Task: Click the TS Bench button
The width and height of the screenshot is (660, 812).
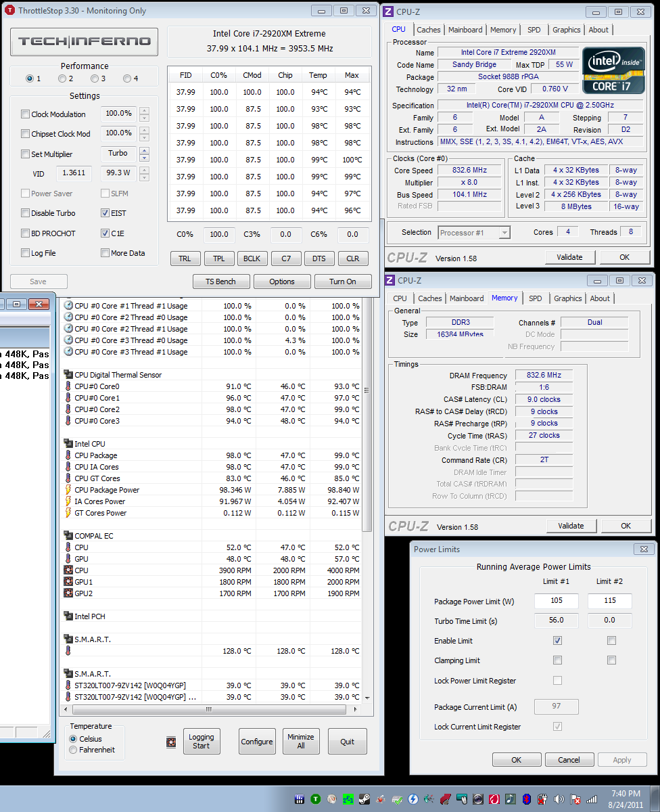Action: point(221,281)
